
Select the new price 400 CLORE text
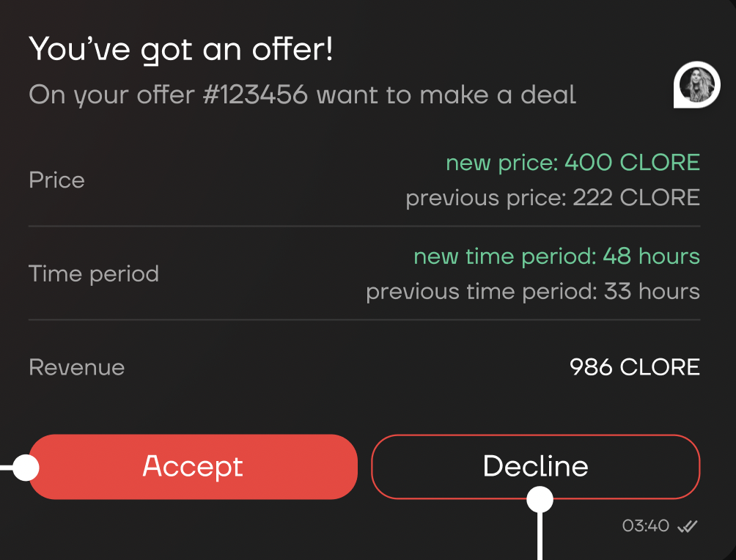(x=573, y=162)
